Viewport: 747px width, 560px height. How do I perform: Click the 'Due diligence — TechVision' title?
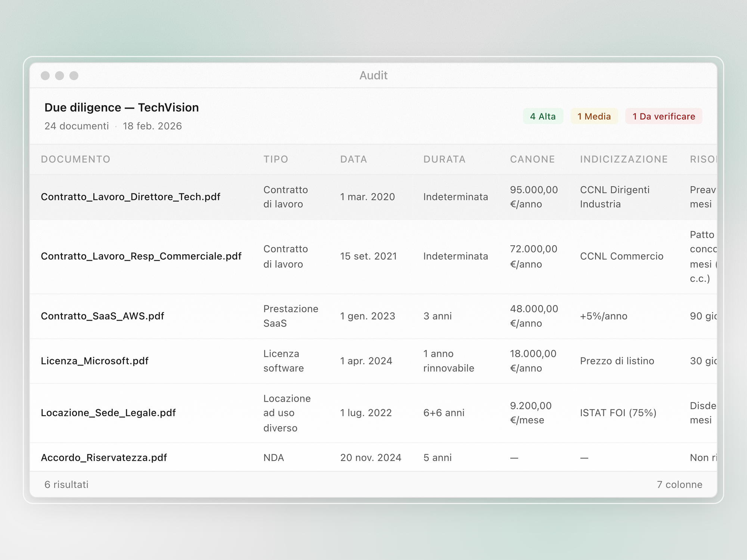coord(121,108)
